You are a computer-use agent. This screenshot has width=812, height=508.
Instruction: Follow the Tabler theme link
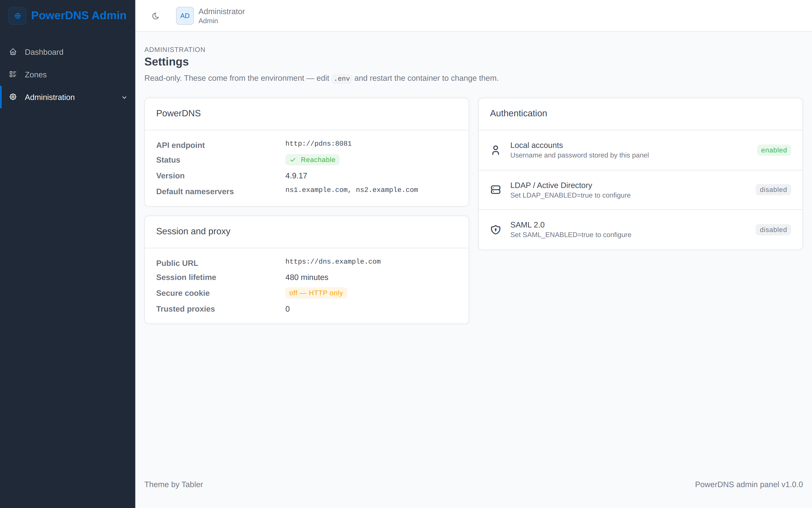(192, 484)
